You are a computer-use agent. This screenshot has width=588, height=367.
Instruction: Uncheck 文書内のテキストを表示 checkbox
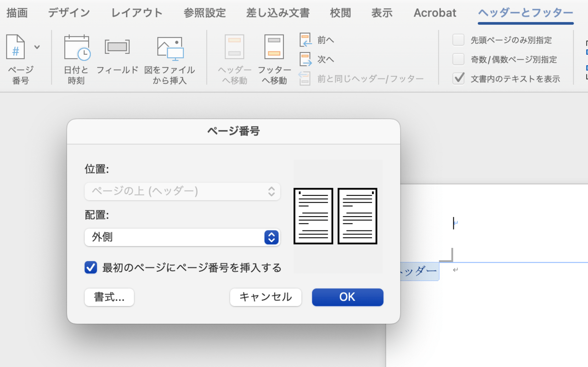pos(458,79)
